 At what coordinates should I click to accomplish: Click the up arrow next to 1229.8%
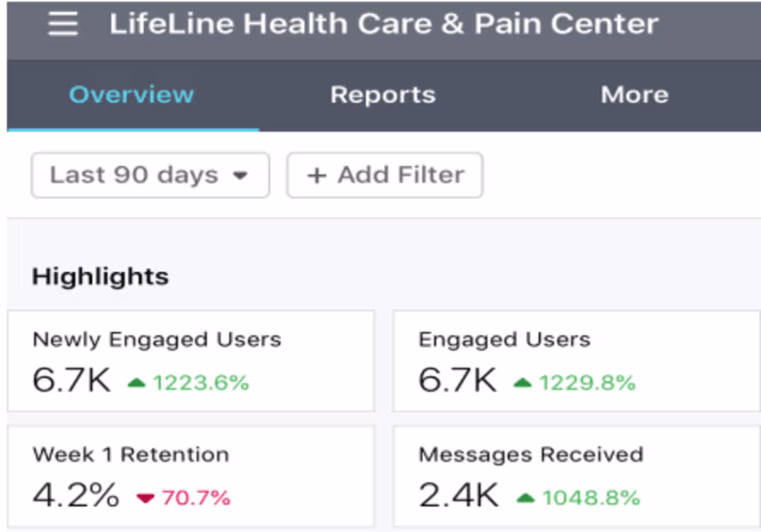tap(522, 382)
